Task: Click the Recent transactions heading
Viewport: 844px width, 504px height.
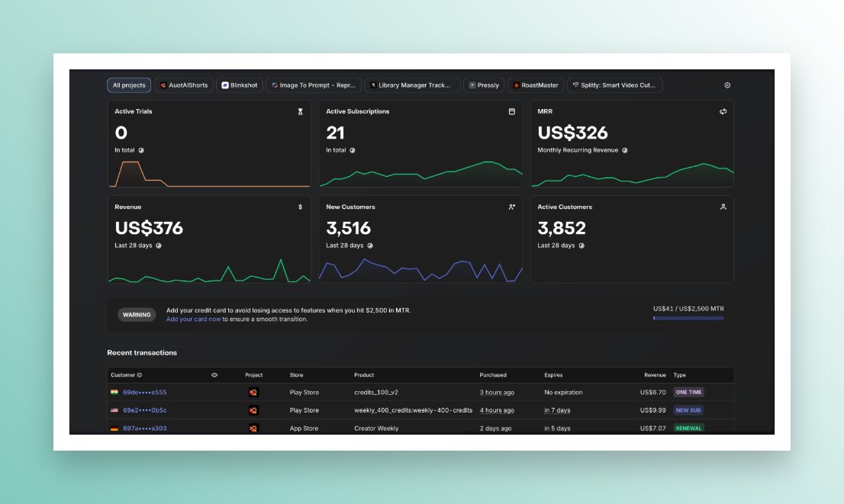Action: pos(142,353)
